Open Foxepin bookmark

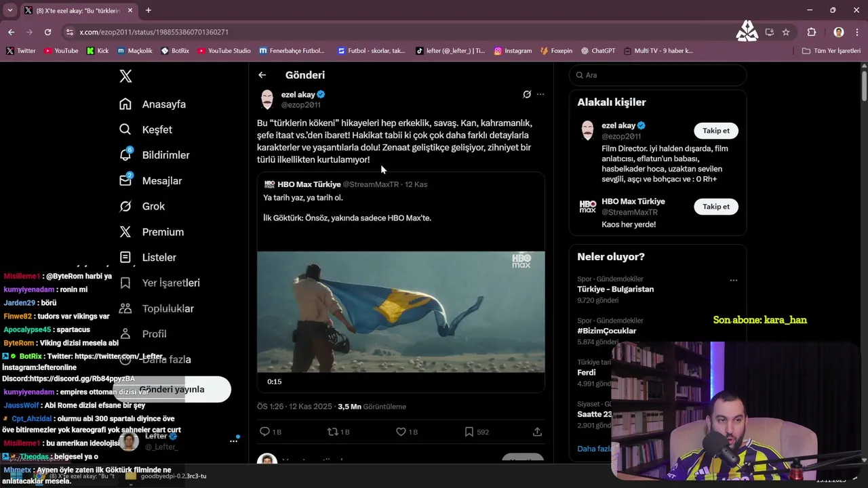pyautogui.click(x=556, y=51)
